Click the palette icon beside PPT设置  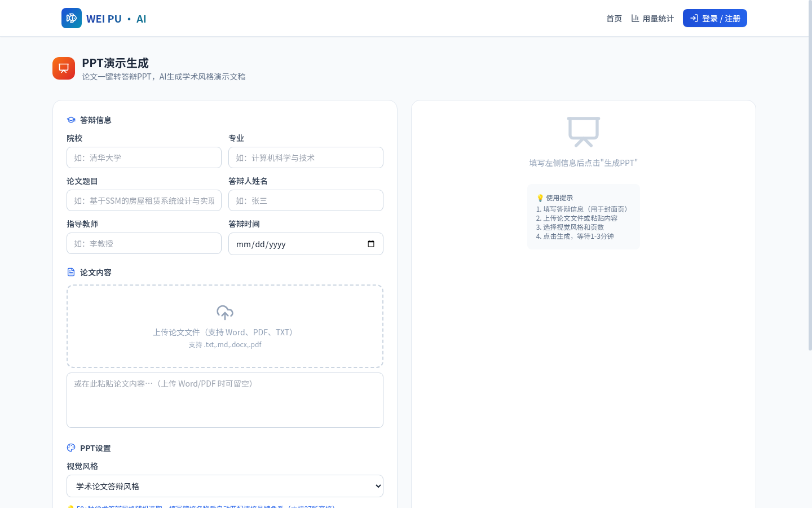point(71,448)
